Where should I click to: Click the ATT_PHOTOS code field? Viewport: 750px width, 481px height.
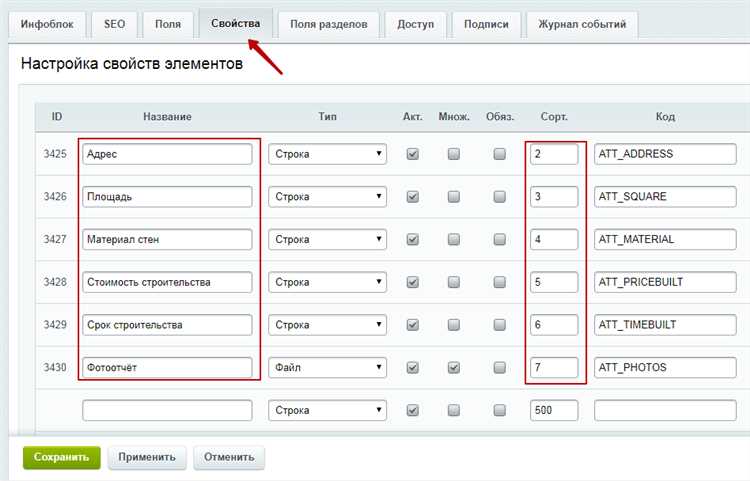click(x=665, y=367)
